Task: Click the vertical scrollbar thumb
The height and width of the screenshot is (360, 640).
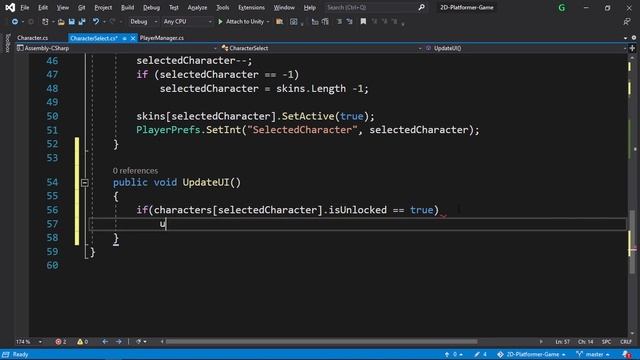Action: point(633,242)
